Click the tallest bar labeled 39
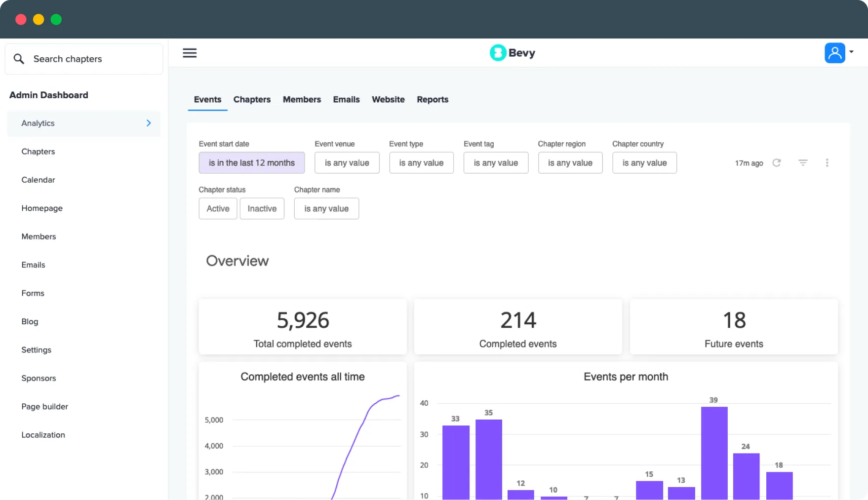Viewport: 868px width, 500px height. (x=714, y=452)
